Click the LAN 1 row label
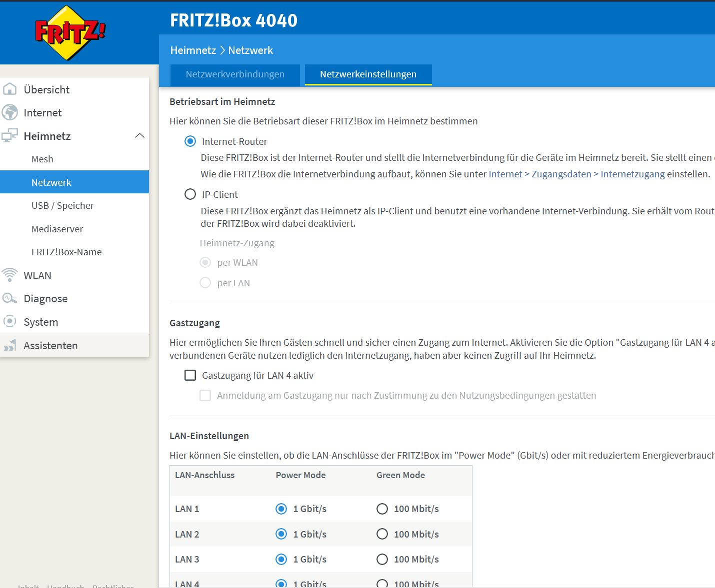This screenshot has height=588, width=715. tap(187, 509)
